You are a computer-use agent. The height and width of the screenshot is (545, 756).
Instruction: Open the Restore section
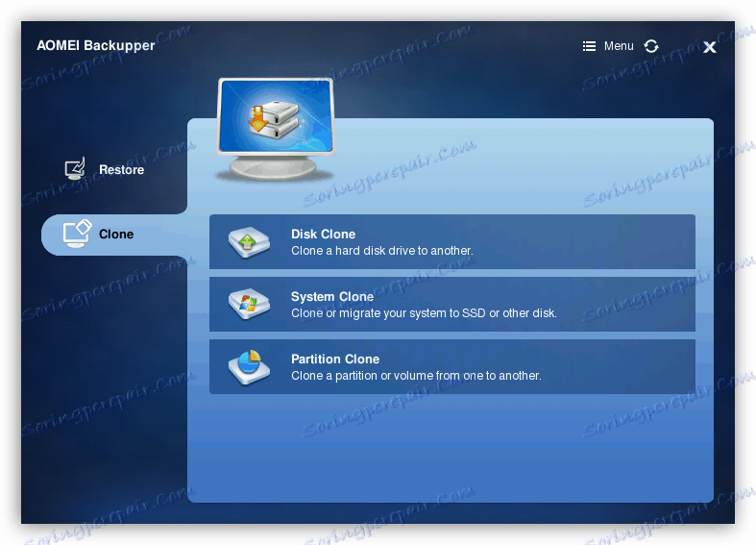click(105, 169)
